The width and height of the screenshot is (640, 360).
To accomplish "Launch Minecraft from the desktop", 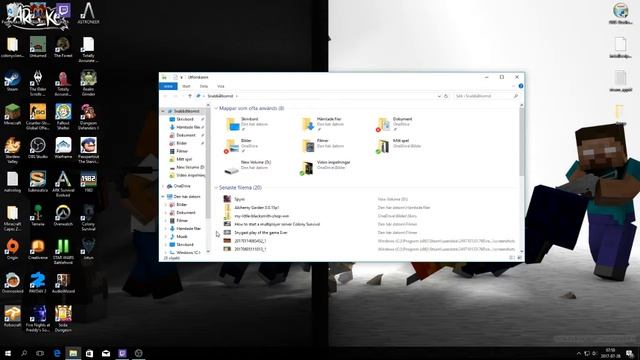I will pos(12,114).
